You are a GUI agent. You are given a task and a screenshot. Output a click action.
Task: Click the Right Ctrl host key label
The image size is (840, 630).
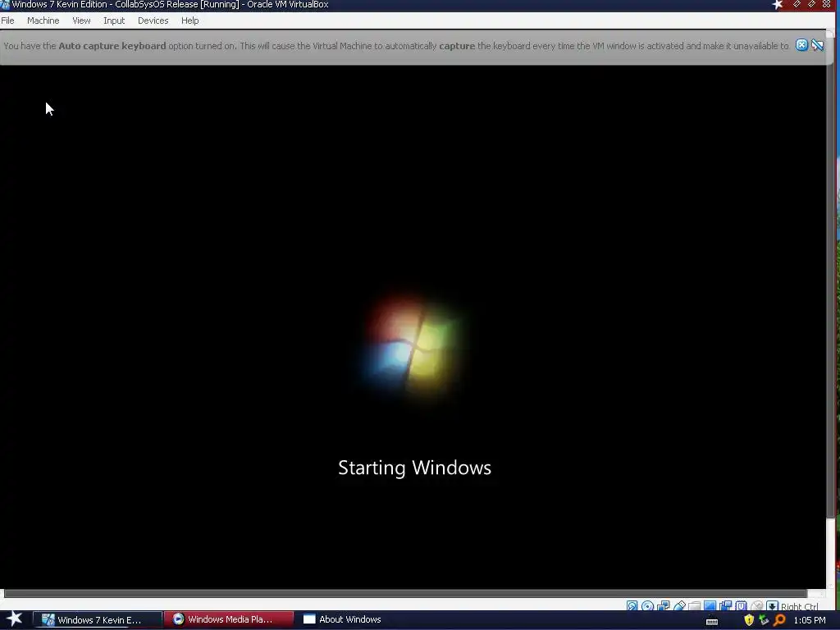[799, 606]
